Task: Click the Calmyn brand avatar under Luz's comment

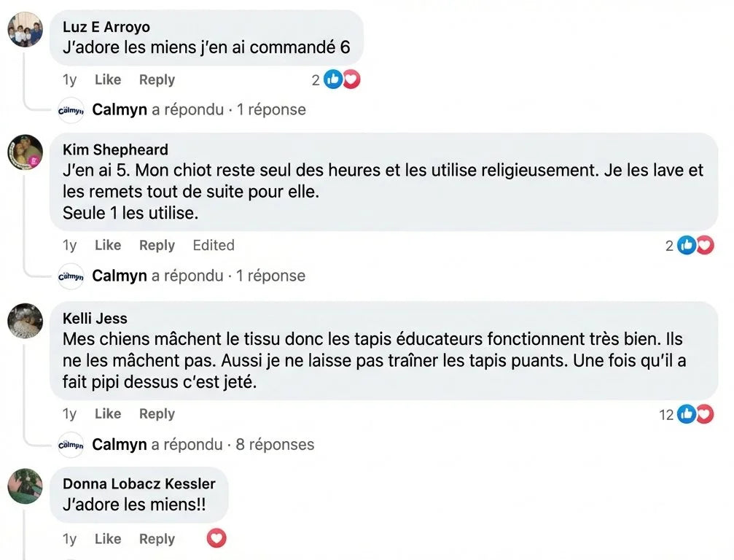Action: click(69, 109)
